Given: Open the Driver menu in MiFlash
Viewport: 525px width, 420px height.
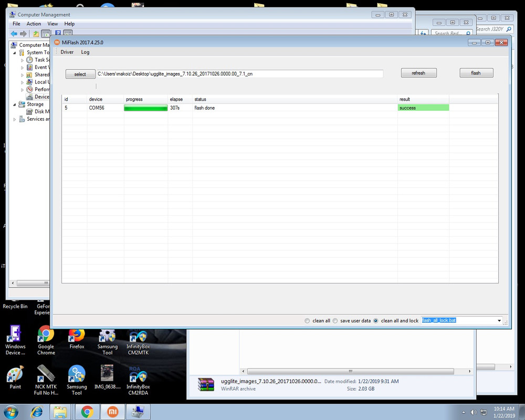Looking at the screenshot, I should coord(67,52).
